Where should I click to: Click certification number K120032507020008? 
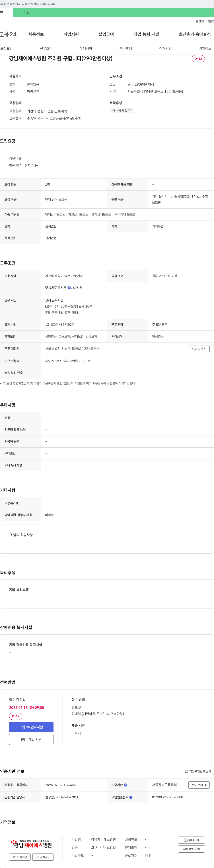pyautogui.click(x=168, y=797)
